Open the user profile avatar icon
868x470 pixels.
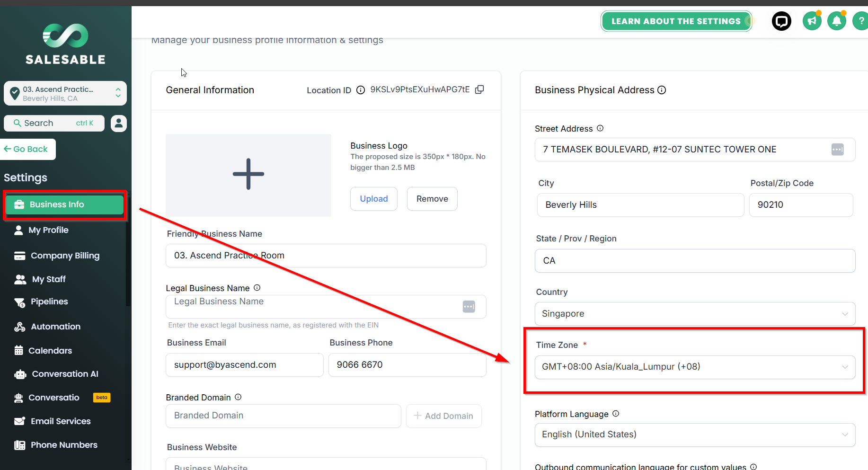119,123
